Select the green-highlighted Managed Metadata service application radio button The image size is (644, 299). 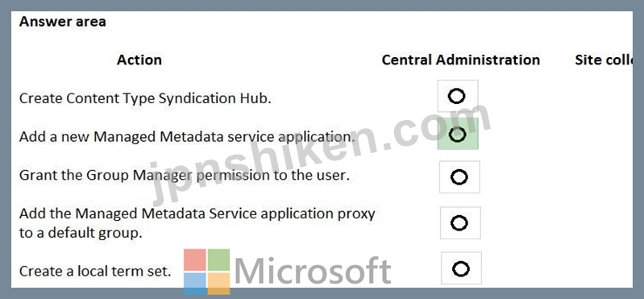(x=458, y=134)
